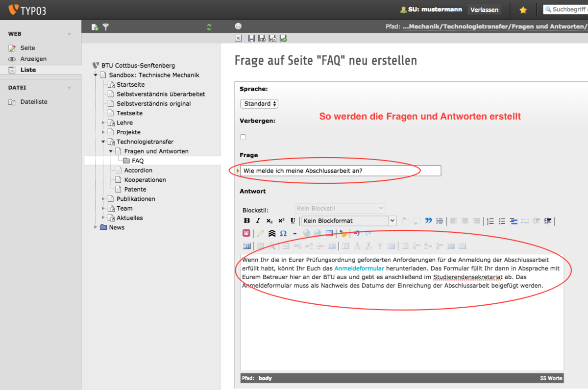Switch to the Liste module
This screenshot has width=588, height=390.
(x=28, y=70)
